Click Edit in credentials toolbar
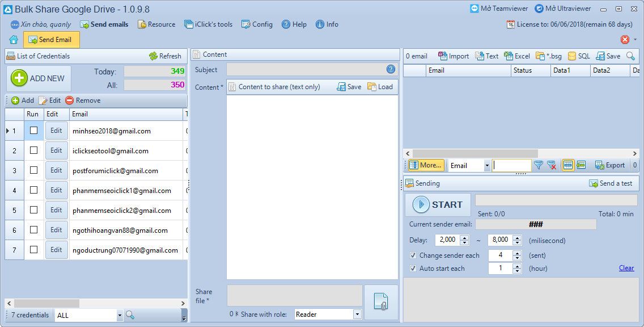The height and width of the screenshot is (327, 644). (x=50, y=100)
